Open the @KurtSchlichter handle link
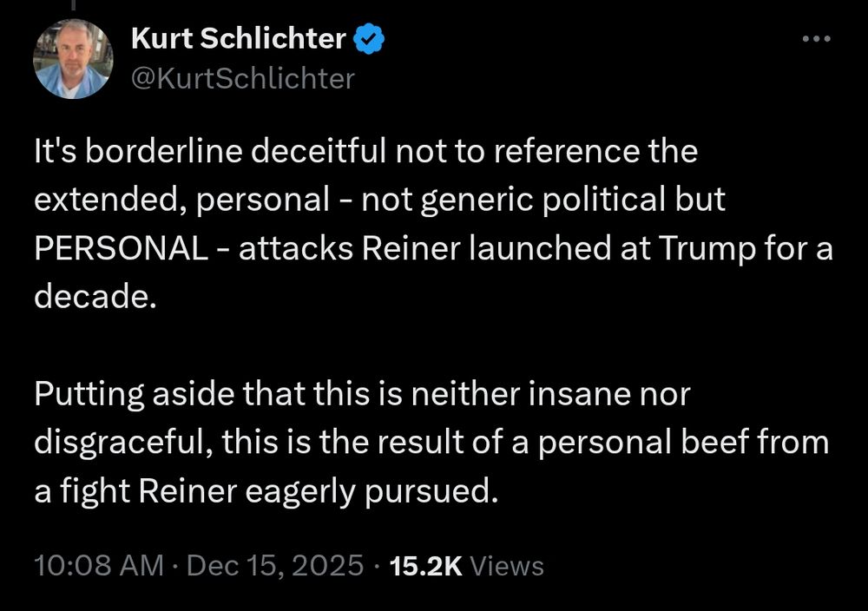The height and width of the screenshot is (611, 868). click(242, 79)
